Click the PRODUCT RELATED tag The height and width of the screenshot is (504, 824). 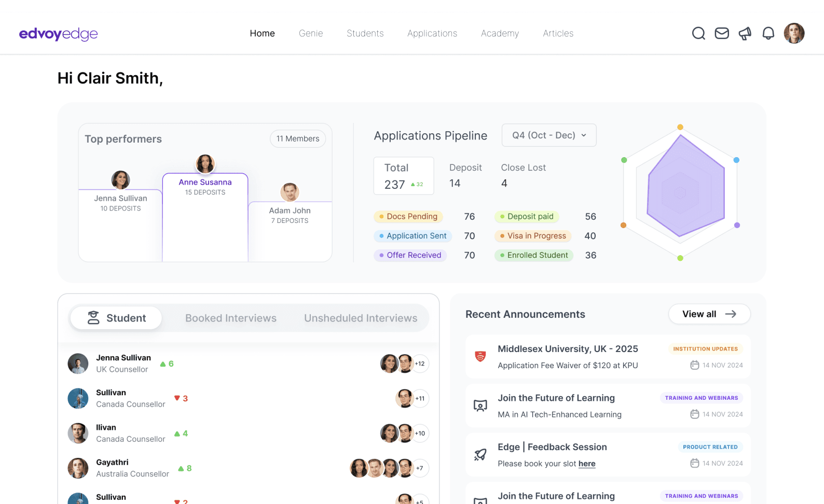click(x=710, y=447)
